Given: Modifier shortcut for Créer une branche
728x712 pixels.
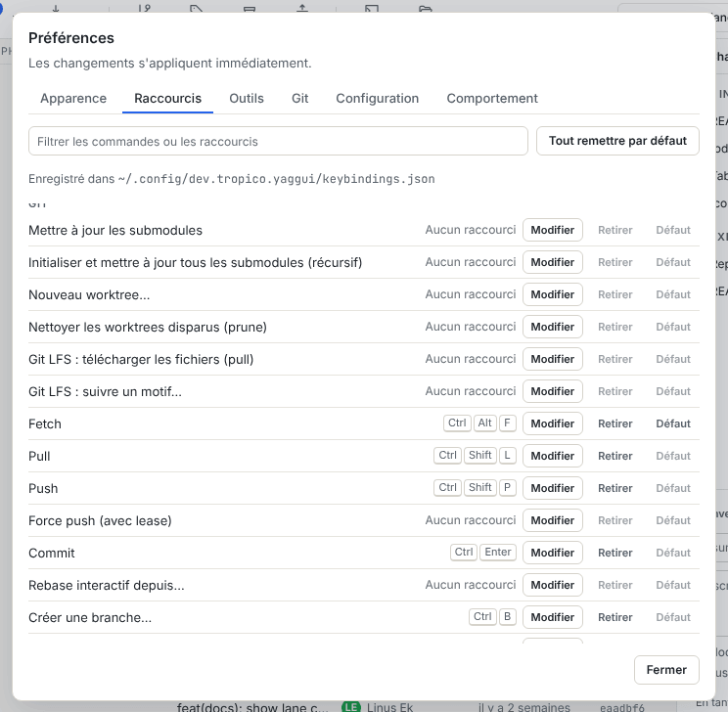Looking at the screenshot, I should [x=553, y=617].
